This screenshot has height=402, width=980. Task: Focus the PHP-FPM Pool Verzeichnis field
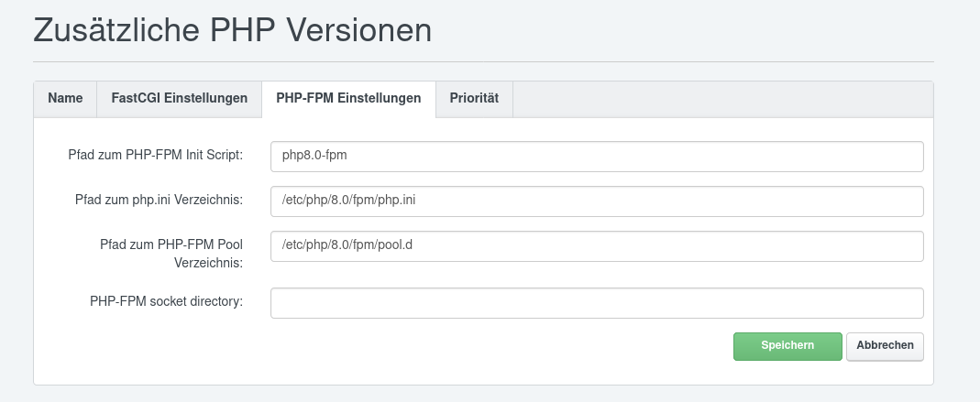pyautogui.click(x=596, y=245)
